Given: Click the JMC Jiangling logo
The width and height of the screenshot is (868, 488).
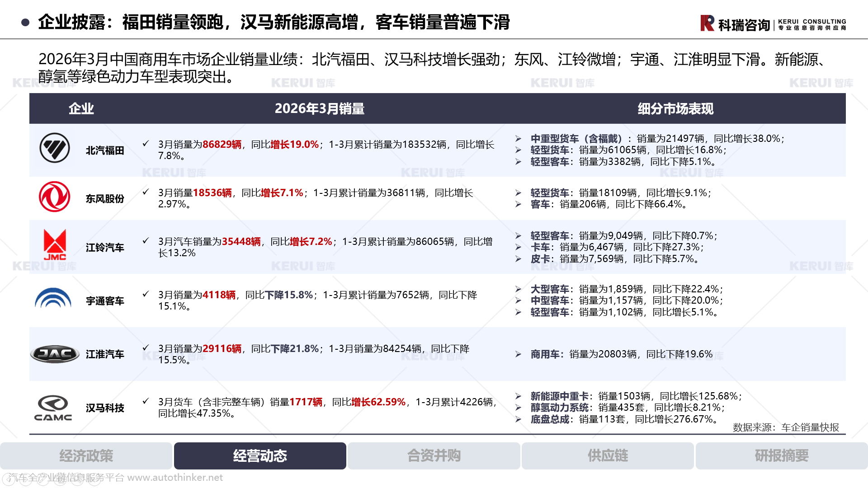Looking at the screenshot, I should coord(55,245).
